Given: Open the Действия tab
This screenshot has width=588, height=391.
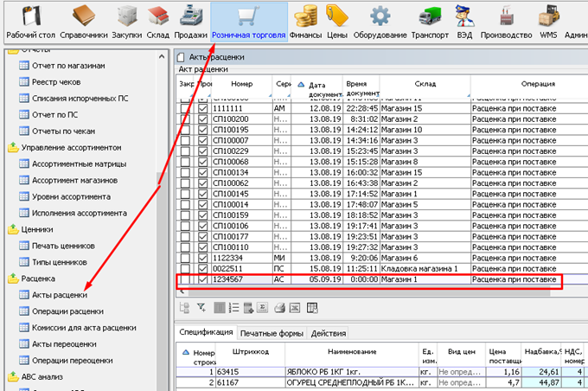Looking at the screenshot, I should click(x=329, y=333).
